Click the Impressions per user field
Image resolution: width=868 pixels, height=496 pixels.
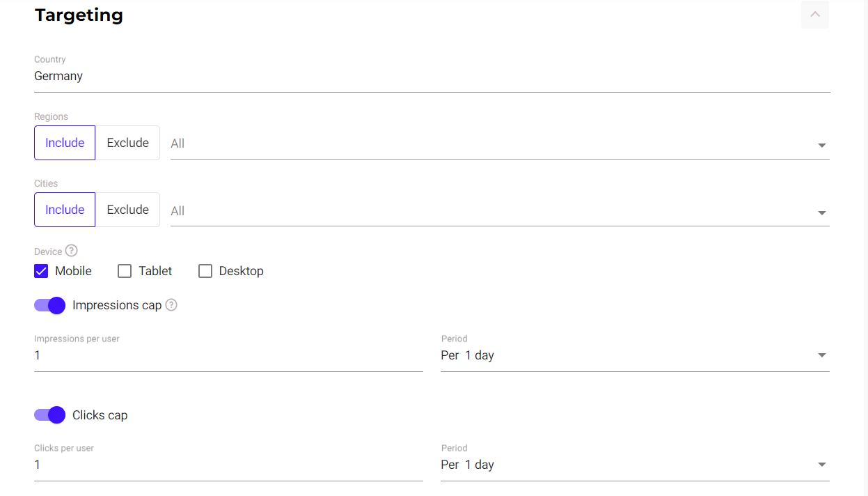point(228,355)
